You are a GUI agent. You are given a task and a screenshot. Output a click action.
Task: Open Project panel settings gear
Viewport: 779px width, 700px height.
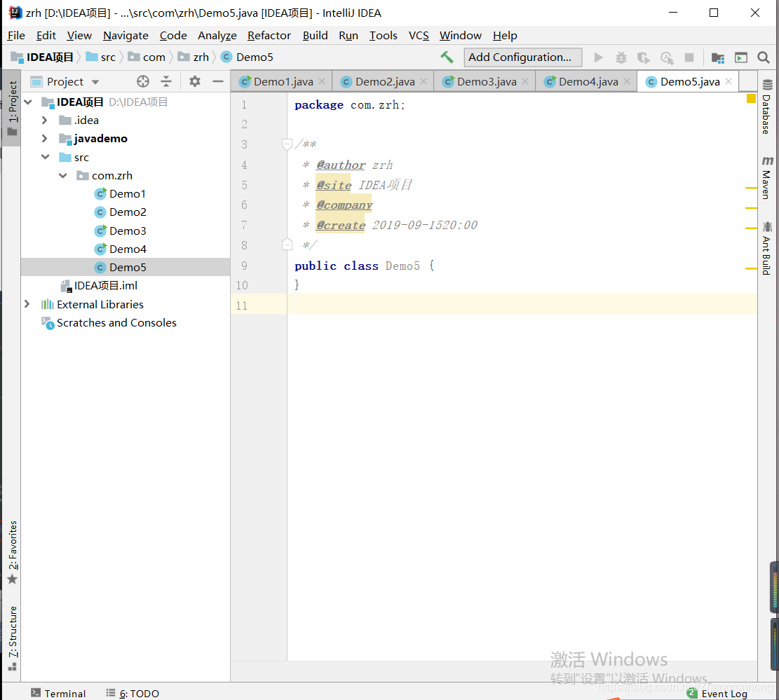(x=195, y=81)
